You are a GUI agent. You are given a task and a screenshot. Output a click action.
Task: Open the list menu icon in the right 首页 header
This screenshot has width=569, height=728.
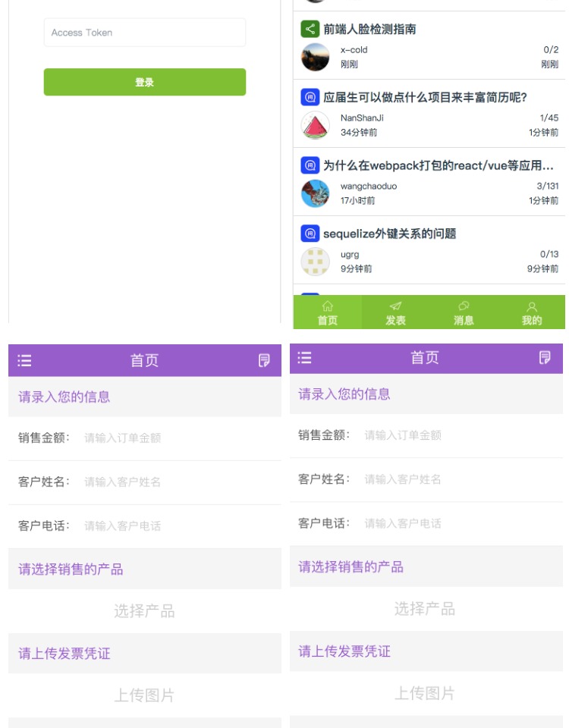(x=305, y=358)
